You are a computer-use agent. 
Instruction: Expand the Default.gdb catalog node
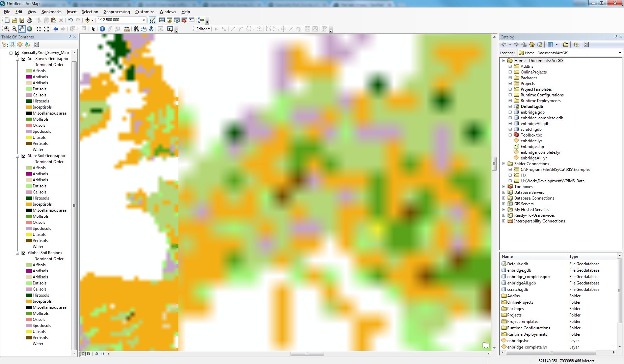510,107
